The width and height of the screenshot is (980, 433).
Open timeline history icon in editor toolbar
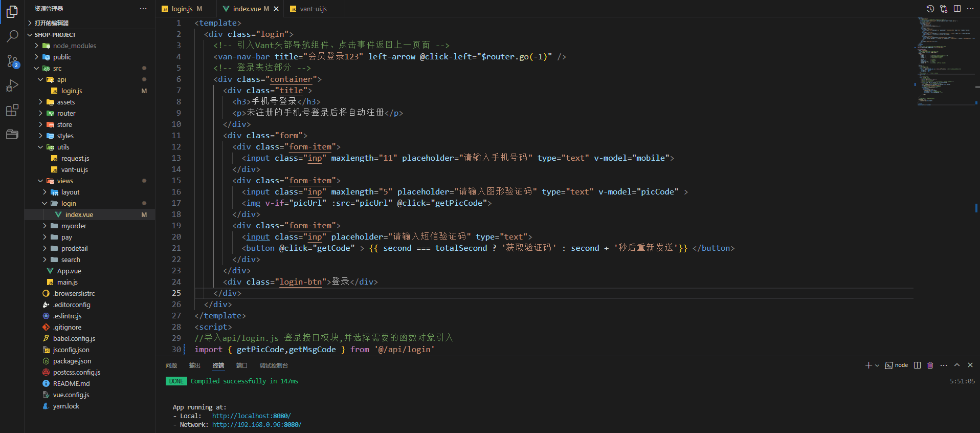coord(930,9)
